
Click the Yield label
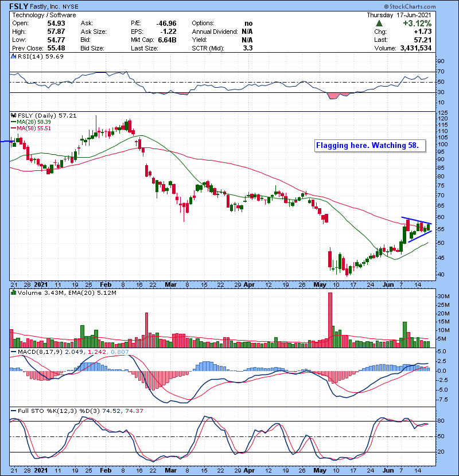coord(200,40)
